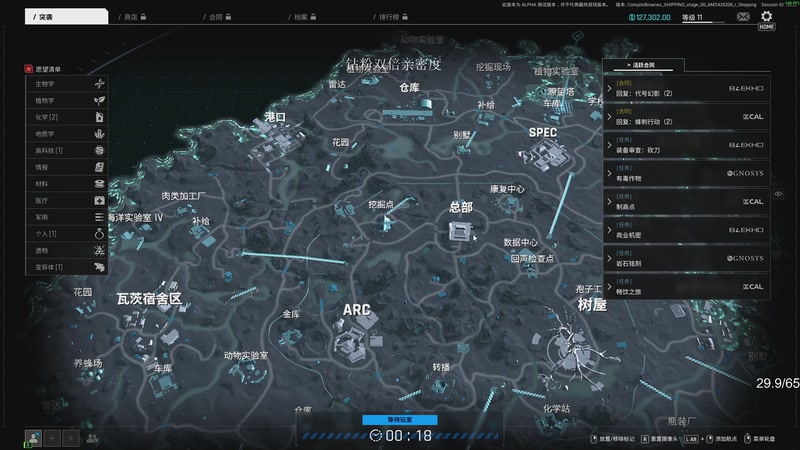Screen dimensions: 800x450
Task: Click the 植物学 leaf icon
Action: click(x=99, y=101)
